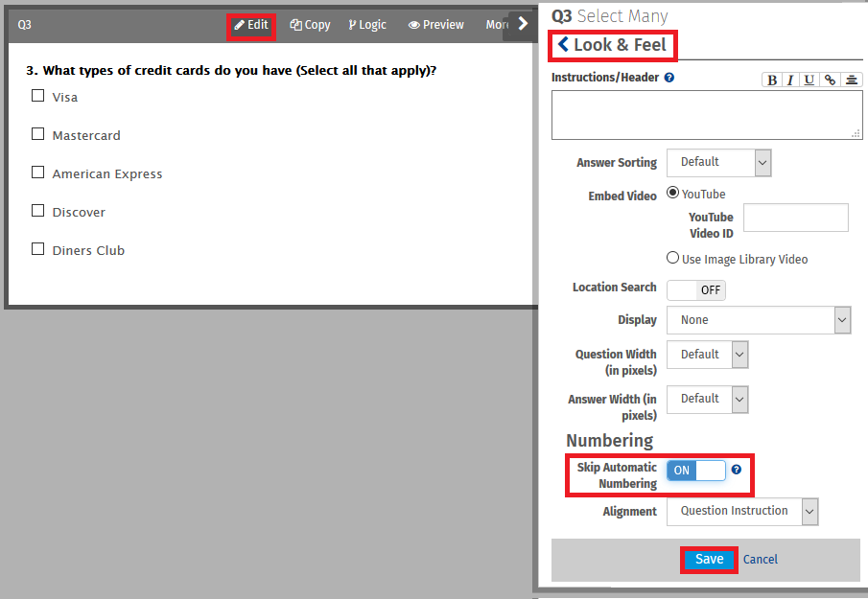This screenshot has height=599, width=868.
Task: Select the Underline formatting icon
Action: click(810, 80)
